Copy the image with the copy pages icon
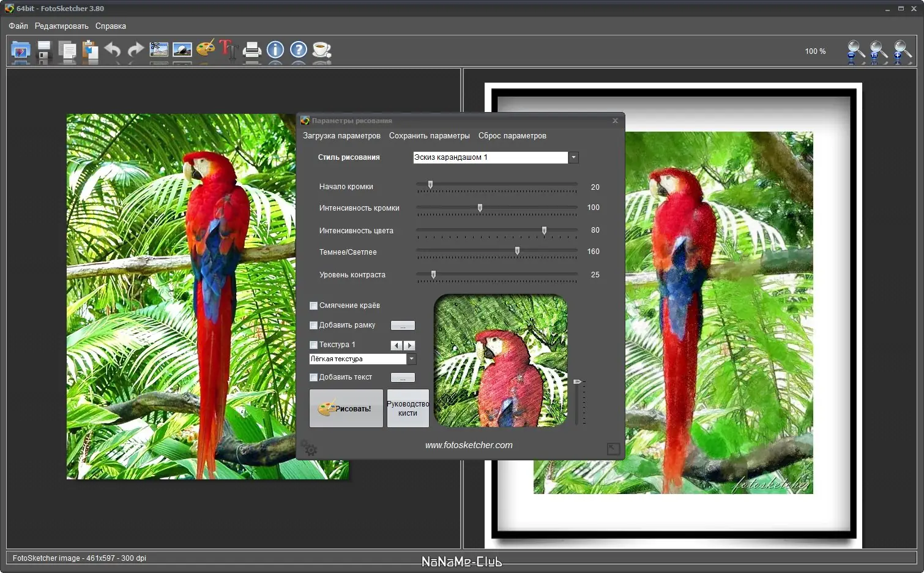 pos(67,50)
